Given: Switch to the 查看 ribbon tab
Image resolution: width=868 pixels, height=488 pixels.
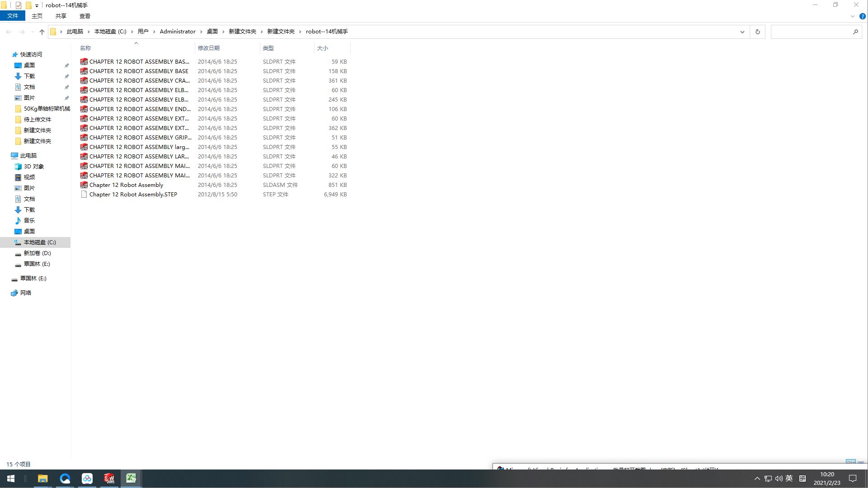Looking at the screenshot, I should coord(84,16).
